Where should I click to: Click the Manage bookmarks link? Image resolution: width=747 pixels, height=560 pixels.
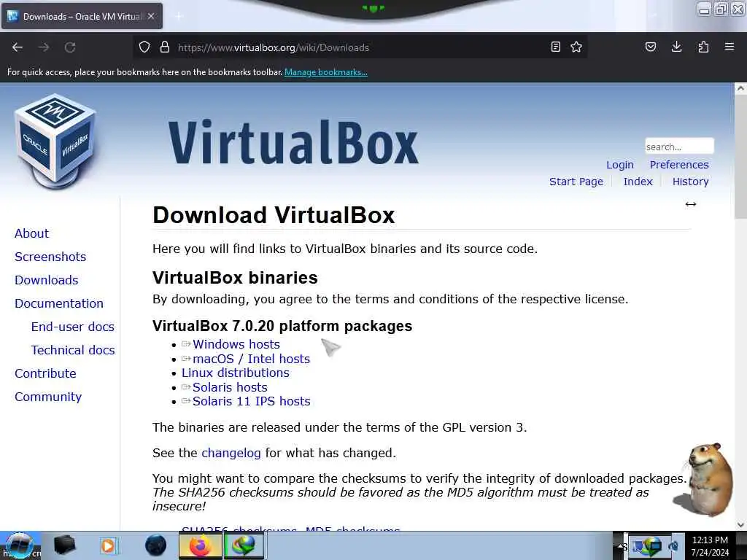click(x=326, y=72)
